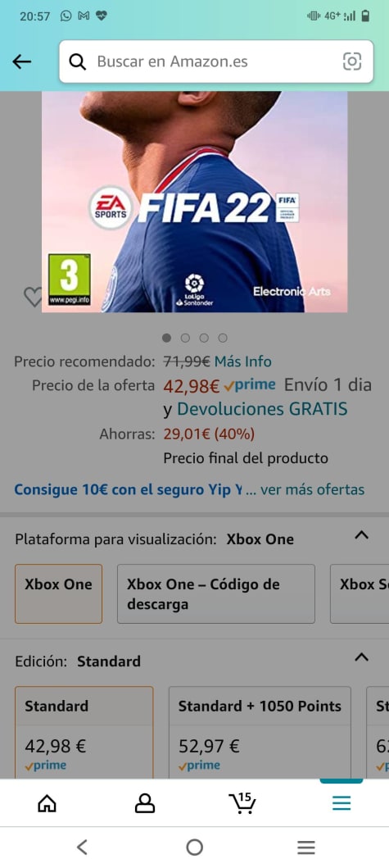Expand ver más ofertas
This screenshot has height=868, width=389.
coord(313,489)
